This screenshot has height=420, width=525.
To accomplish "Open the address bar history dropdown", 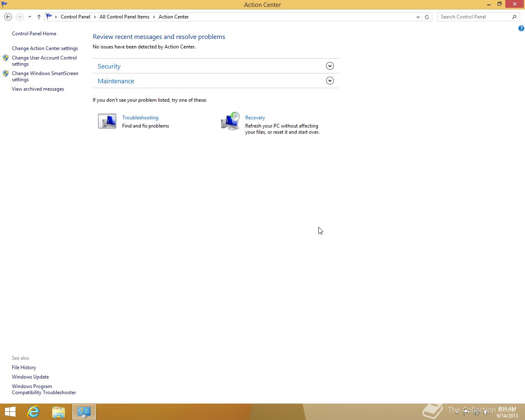I will pos(418,17).
